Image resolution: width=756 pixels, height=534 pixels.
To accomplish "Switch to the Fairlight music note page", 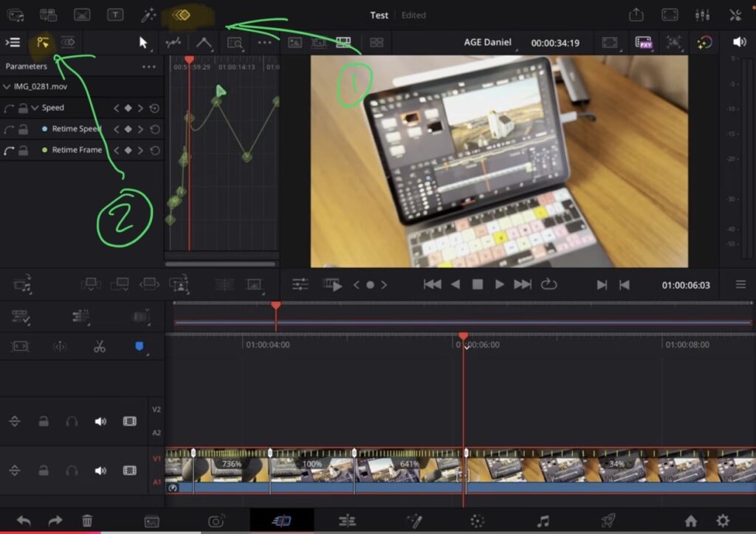I will tap(543, 521).
